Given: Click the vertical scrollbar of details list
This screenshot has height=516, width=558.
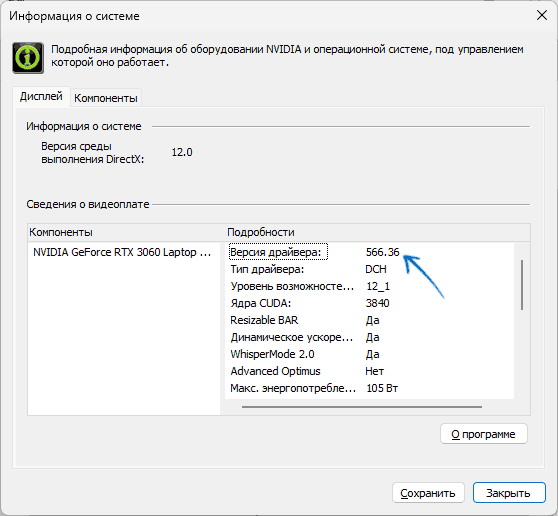Looking at the screenshot, I should click(x=522, y=285).
